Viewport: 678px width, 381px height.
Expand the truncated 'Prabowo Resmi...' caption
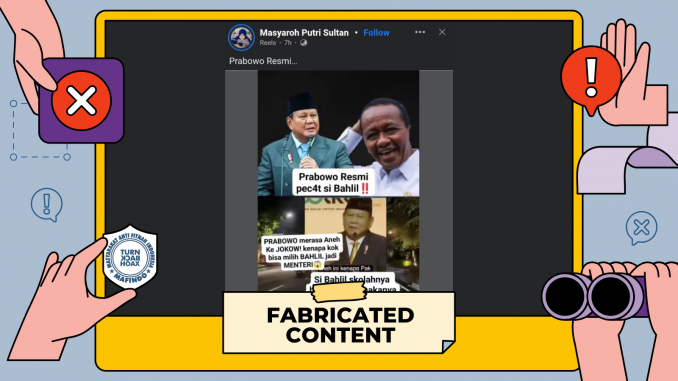pos(263,61)
